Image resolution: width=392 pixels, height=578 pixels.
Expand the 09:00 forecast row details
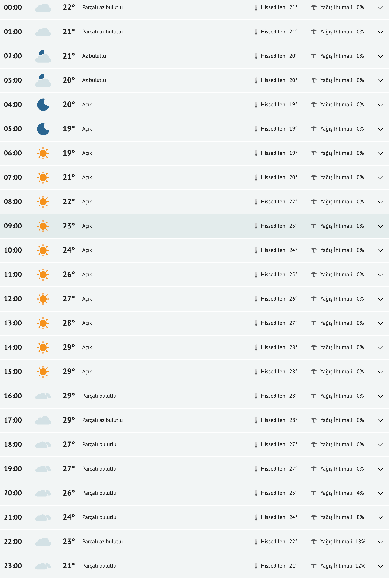381,226
